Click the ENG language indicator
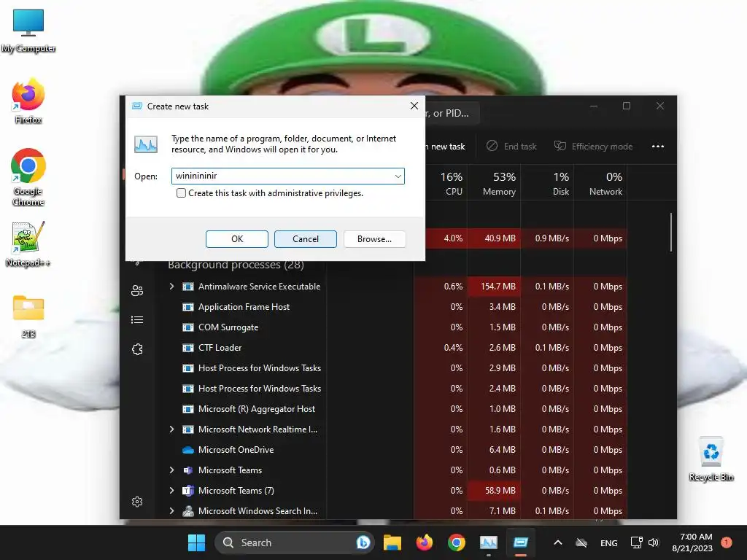The width and height of the screenshot is (747, 560). click(x=608, y=542)
